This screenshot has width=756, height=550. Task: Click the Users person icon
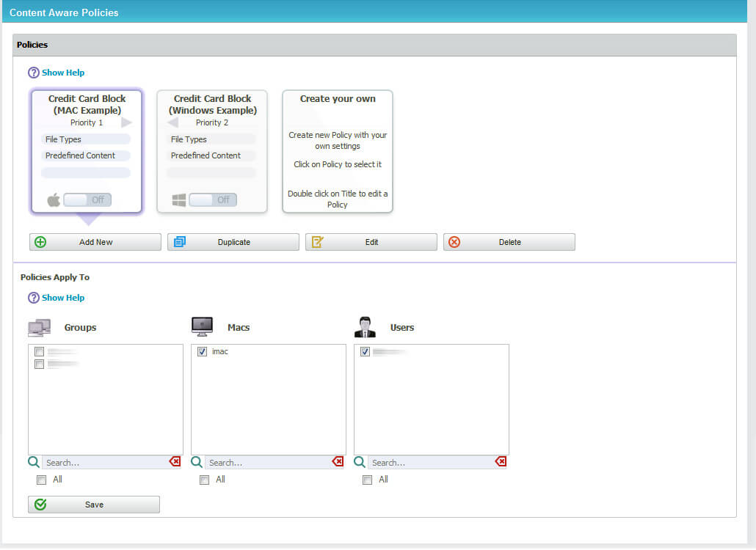365,327
